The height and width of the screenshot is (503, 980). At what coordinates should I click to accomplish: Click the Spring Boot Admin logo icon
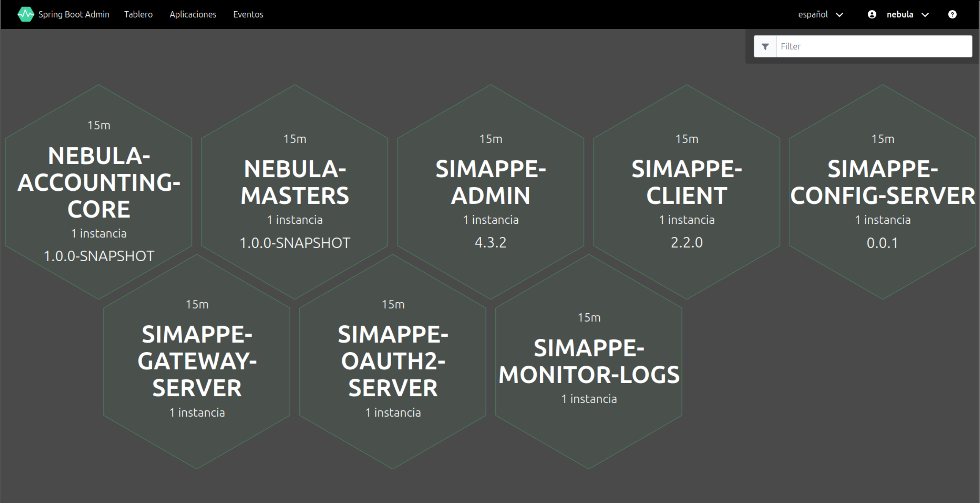tap(26, 14)
